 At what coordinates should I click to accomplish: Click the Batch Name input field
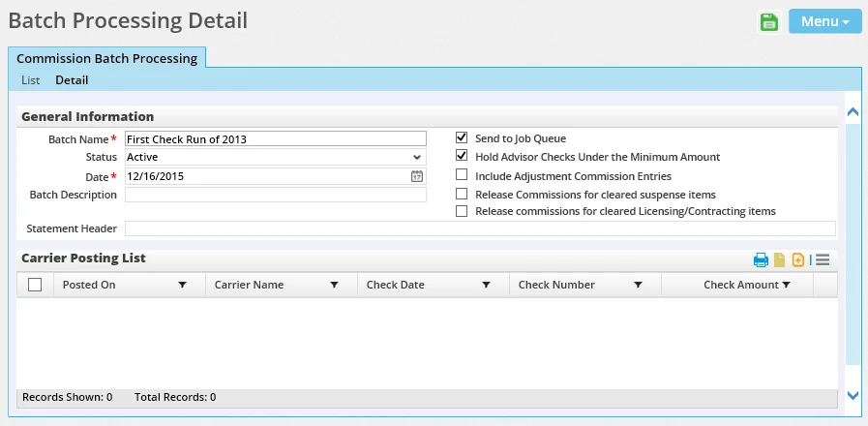coord(275,138)
